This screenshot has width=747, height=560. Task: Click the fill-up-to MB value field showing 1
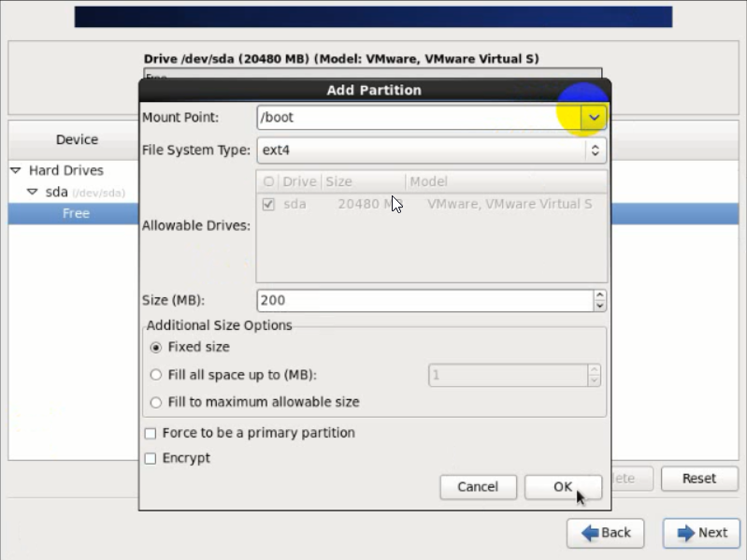(x=509, y=376)
